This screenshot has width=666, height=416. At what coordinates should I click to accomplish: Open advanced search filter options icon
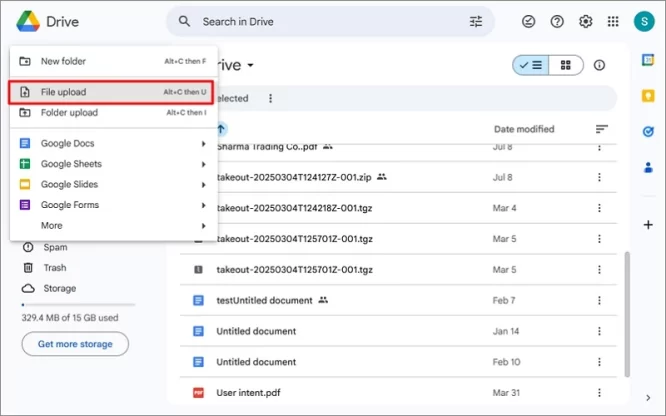[476, 21]
